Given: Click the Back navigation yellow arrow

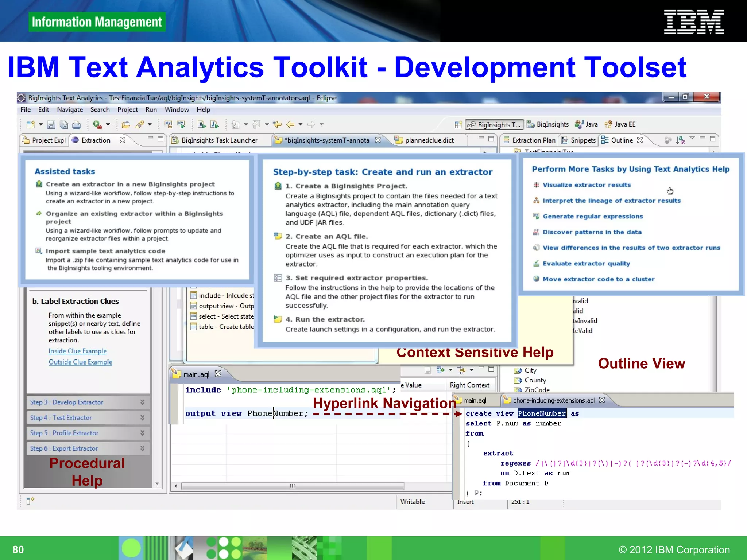Looking at the screenshot, I should [290, 125].
